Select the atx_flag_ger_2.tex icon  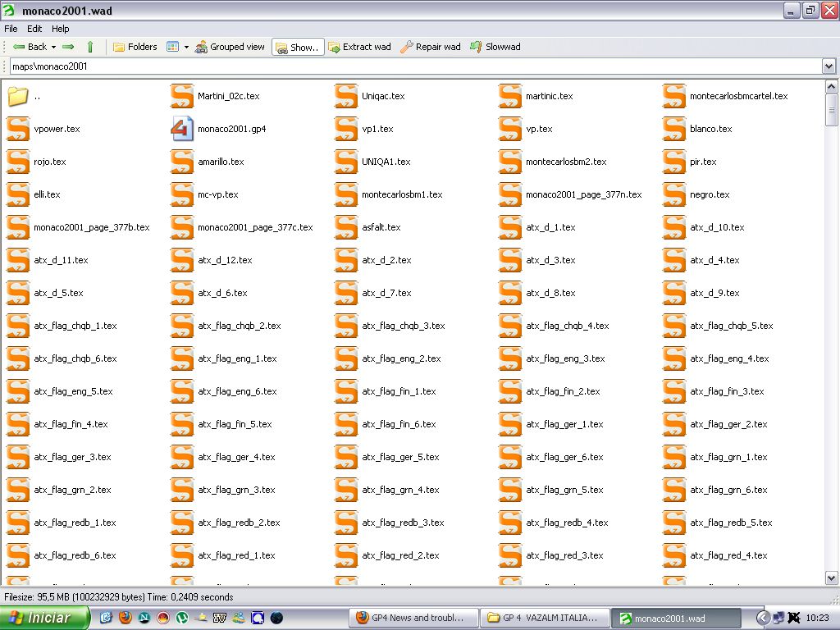click(x=673, y=424)
